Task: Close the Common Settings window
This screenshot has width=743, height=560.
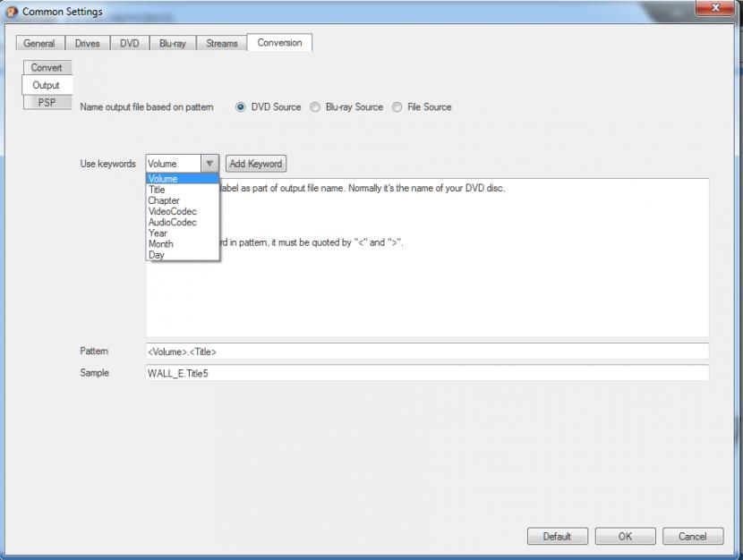Action: [x=715, y=8]
